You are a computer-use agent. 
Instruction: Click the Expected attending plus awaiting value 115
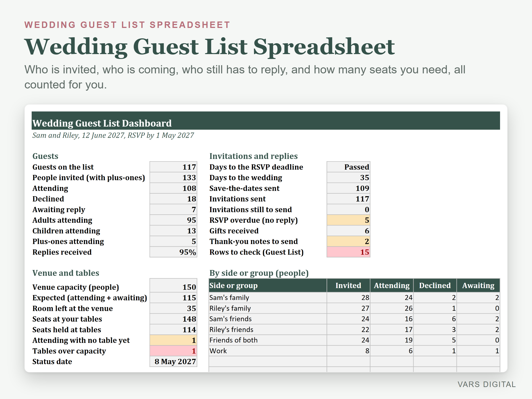pos(173,297)
